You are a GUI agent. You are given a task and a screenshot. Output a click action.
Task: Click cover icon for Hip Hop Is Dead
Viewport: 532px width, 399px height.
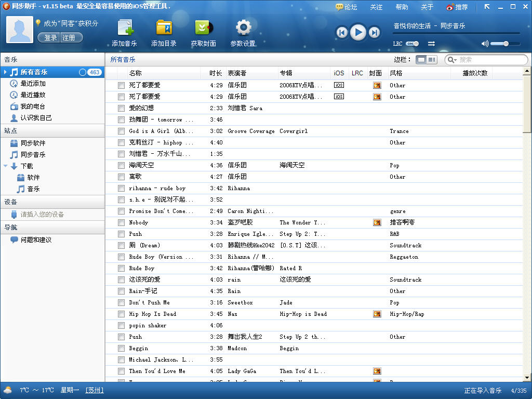click(x=377, y=314)
